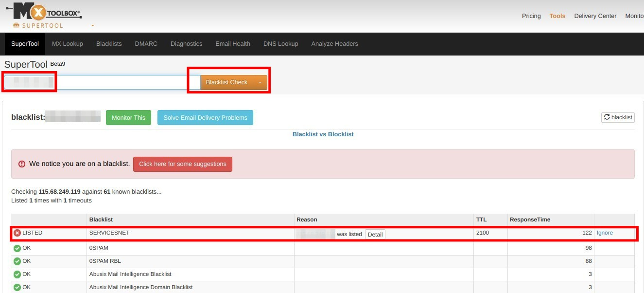Image resolution: width=644 pixels, height=293 pixels.
Task: Click here for some suggestions button
Action: (183, 164)
